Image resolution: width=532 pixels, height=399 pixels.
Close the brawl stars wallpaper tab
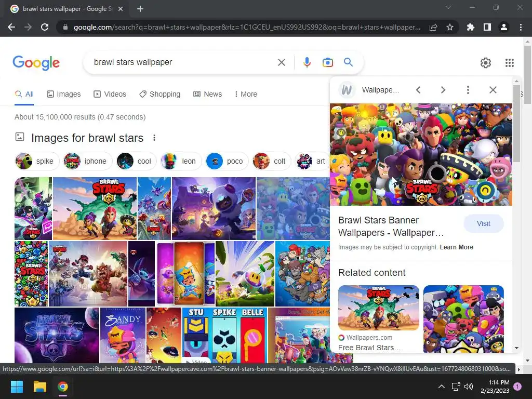coord(121,9)
